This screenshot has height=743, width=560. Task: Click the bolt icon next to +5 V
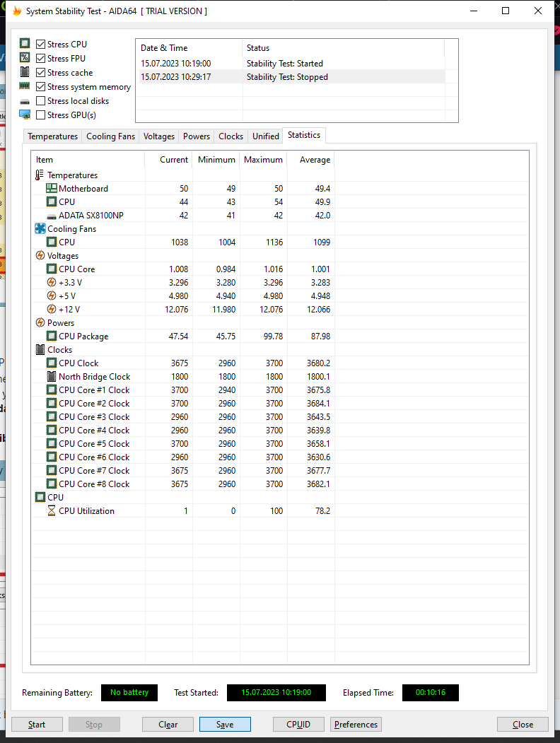pos(51,296)
